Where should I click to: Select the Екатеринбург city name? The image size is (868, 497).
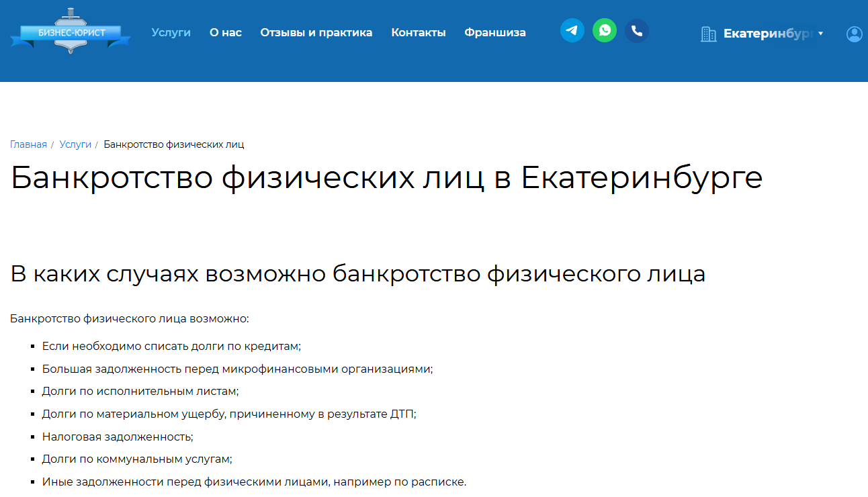(769, 34)
